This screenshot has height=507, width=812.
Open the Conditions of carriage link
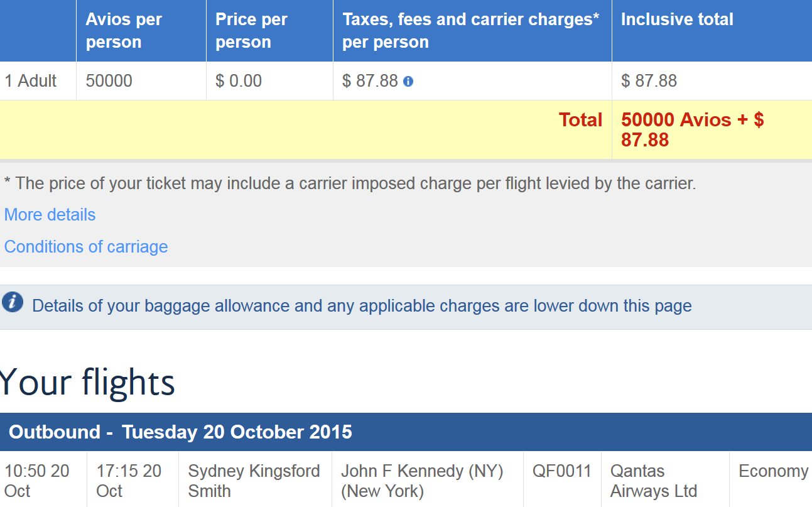coord(86,247)
